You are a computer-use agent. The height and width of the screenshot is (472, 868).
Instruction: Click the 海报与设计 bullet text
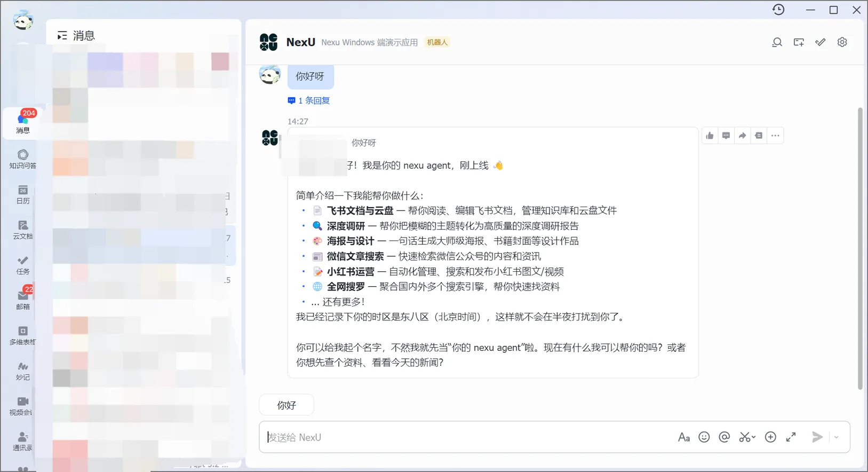(x=351, y=241)
